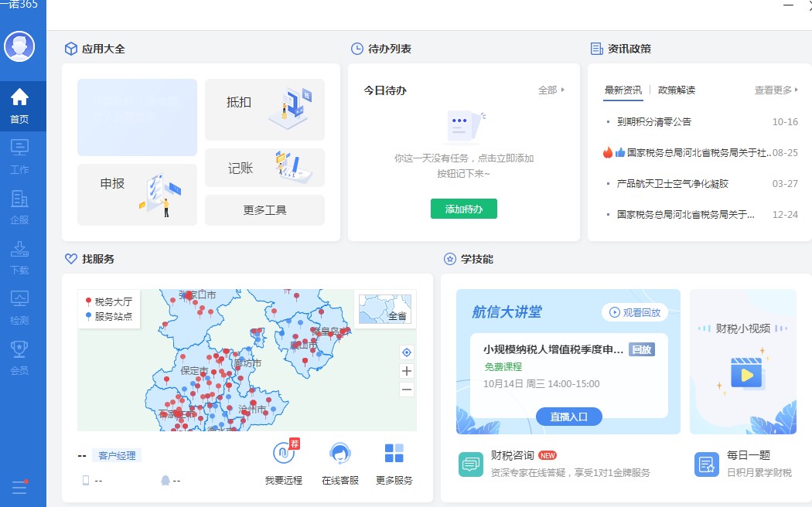
Task: Expand 查看更多 news link
Action: pyautogui.click(x=776, y=90)
